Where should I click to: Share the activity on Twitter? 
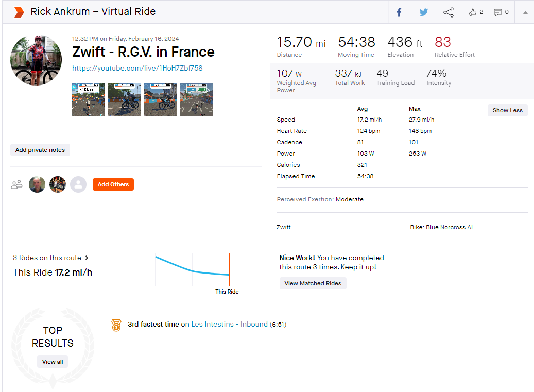tap(424, 12)
